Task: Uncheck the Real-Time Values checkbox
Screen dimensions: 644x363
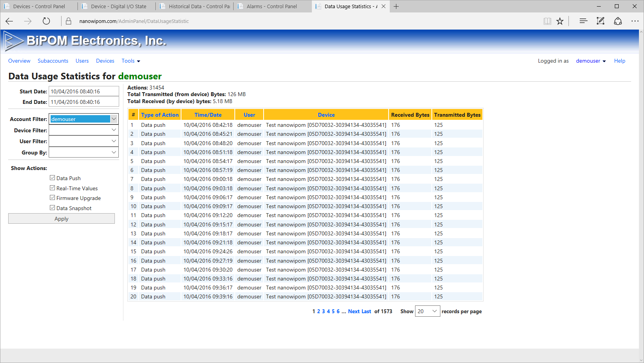Action: pos(53,188)
